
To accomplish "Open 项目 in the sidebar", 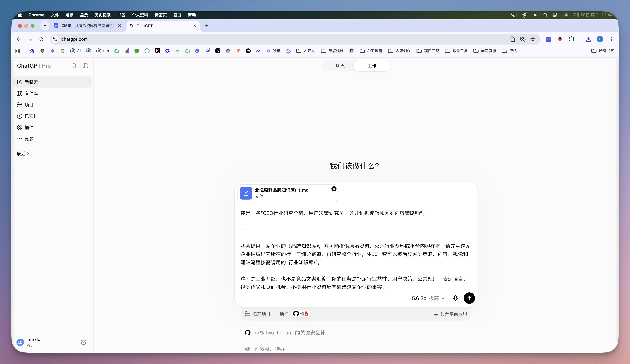I will click(x=52, y=105).
